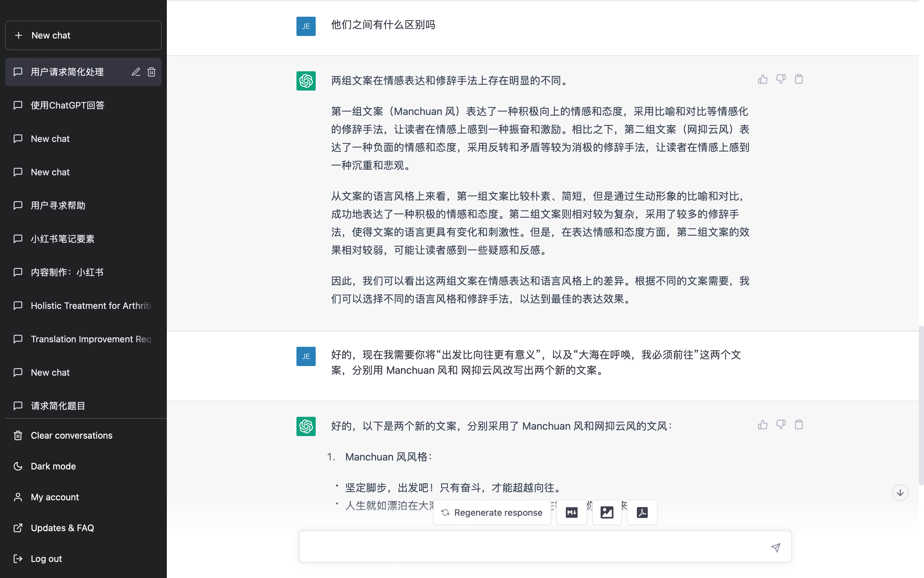The width and height of the screenshot is (924, 578).
Task: Open the 内容制作：小红书 conversation
Action: point(83,272)
